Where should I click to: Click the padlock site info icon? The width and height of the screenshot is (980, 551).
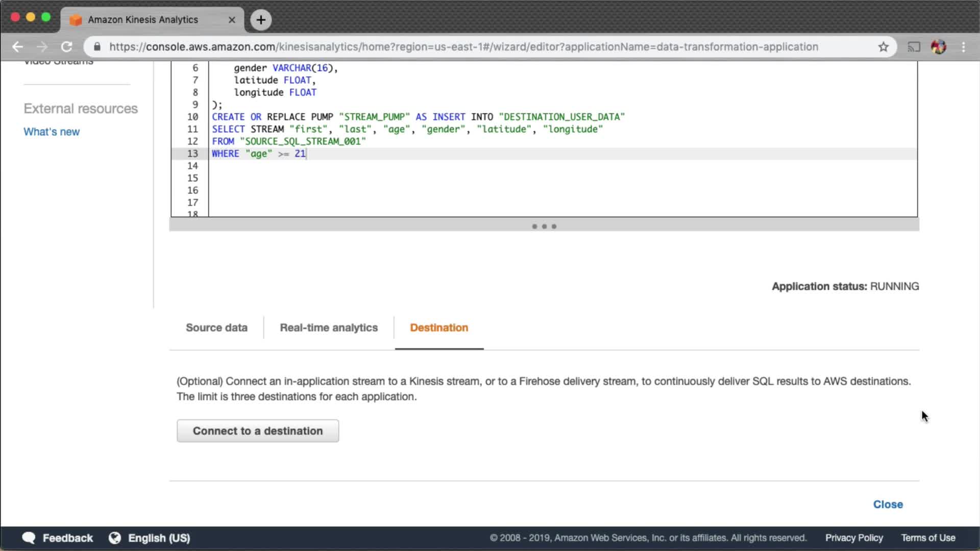click(97, 47)
